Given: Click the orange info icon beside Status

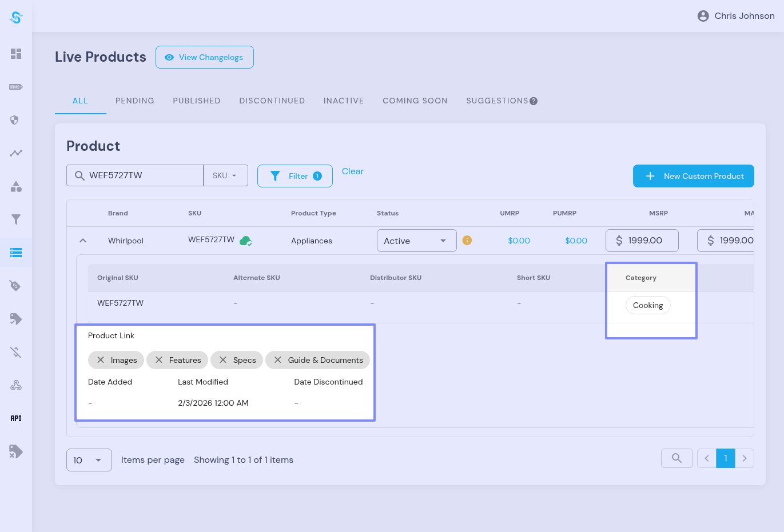Looking at the screenshot, I should (x=467, y=241).
